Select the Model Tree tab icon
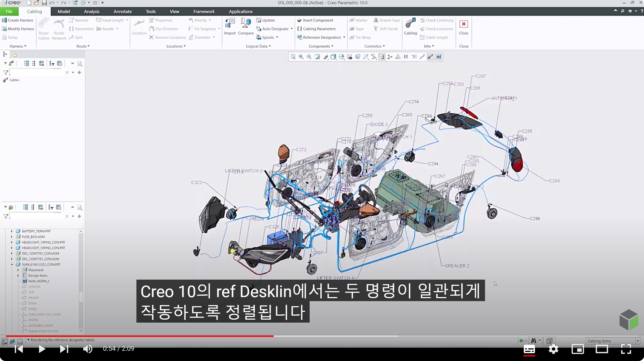This screenshot has height=361, width=644. (x=5, y=54)
